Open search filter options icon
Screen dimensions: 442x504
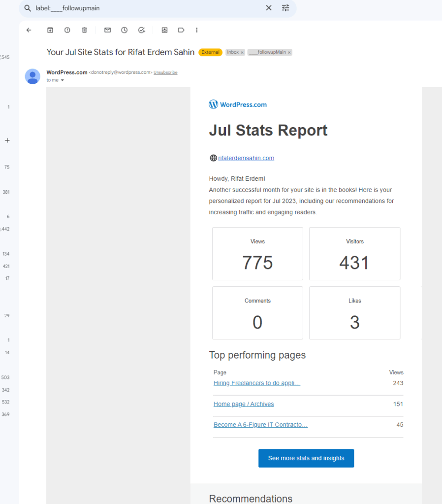click(x=285, y=8)
